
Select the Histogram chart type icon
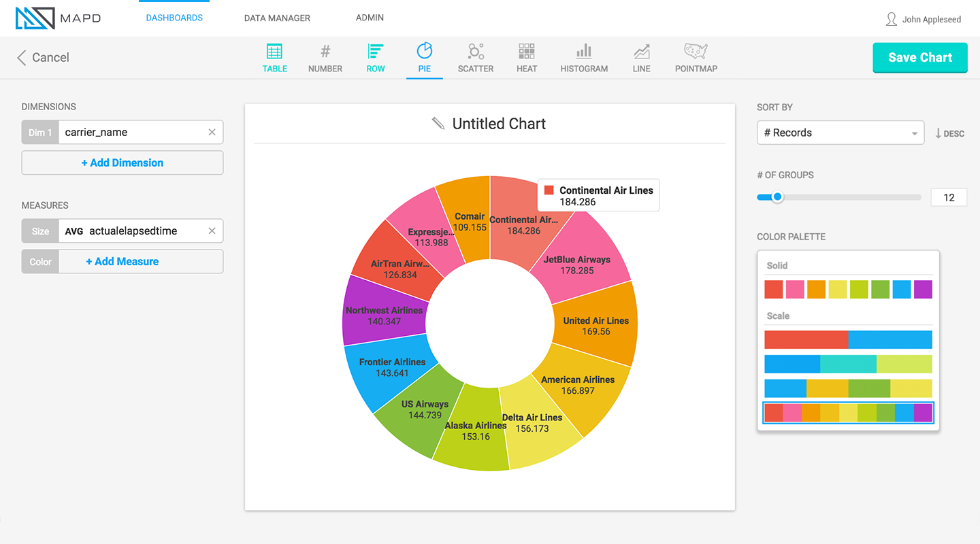[584, 52]
